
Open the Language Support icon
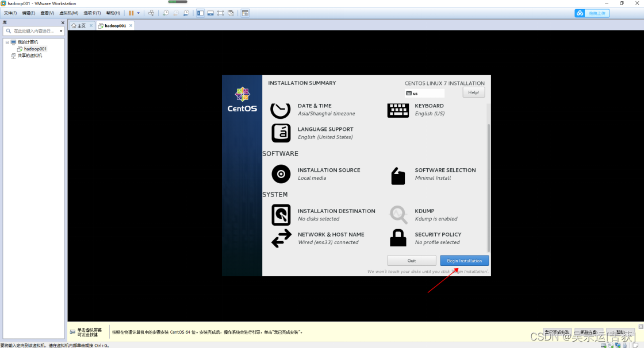pos(281,133)
